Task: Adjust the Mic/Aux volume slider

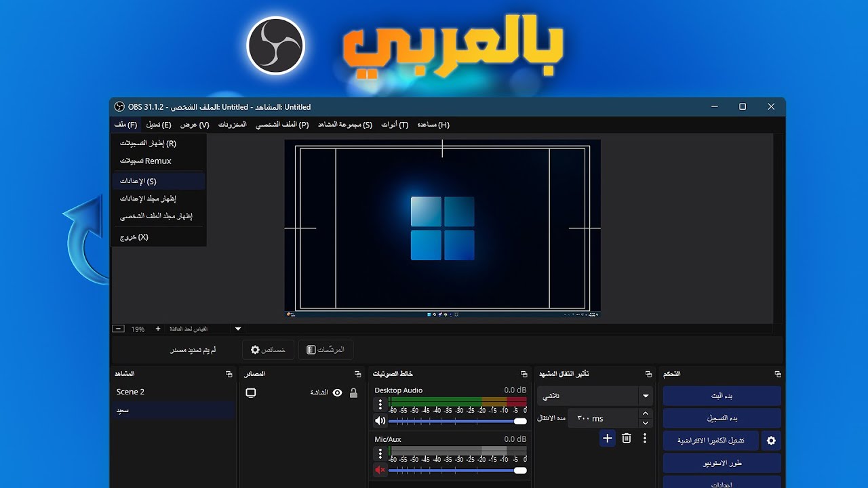Action: tap(457, 470)
